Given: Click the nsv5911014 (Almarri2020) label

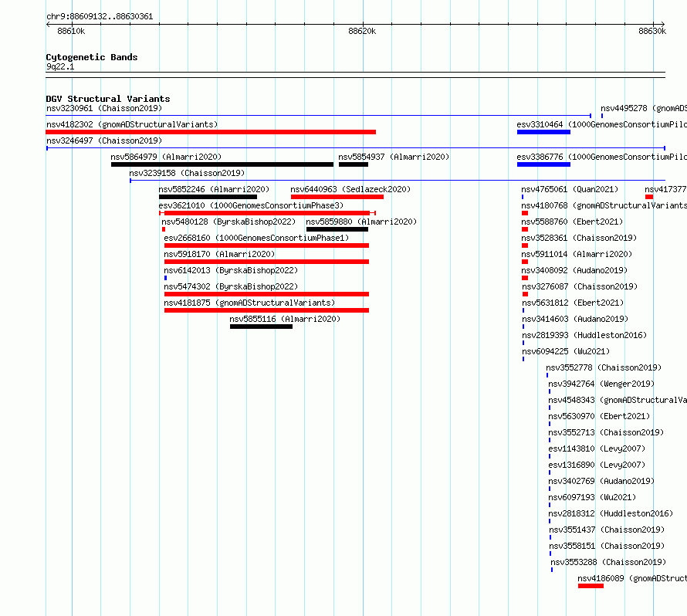Looking at the screenshot, I should (x=577, y=254).
